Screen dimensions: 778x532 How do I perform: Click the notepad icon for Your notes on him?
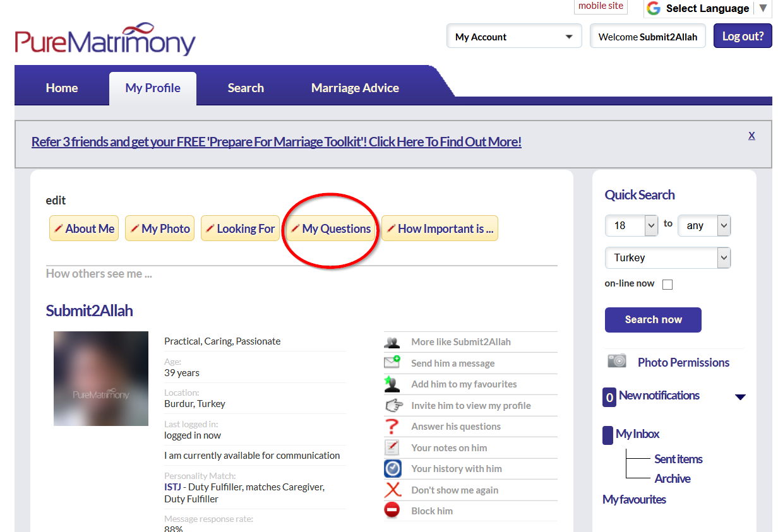[x=392, y=447]
